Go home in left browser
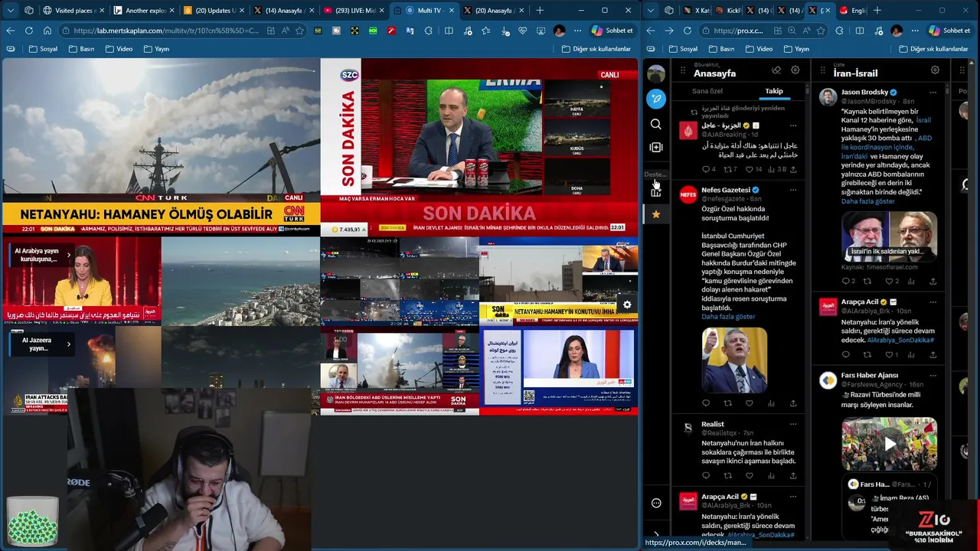 (x=47, y=31)
